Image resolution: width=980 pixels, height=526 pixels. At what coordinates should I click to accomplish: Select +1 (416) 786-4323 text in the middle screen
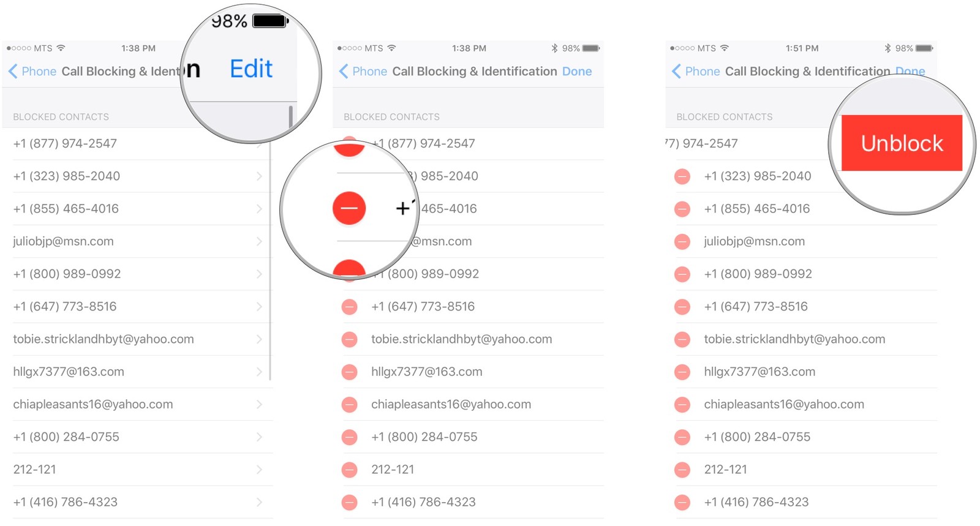click(x=423, y=502)
